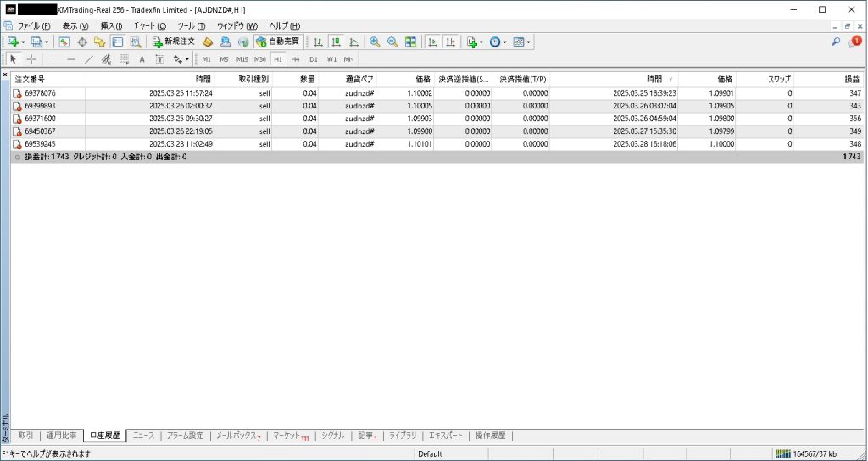This screenshot has height=461, width=868.
Task: Select the text label 'A' tool
Action: pyautogui.click(x=142, y=59)
